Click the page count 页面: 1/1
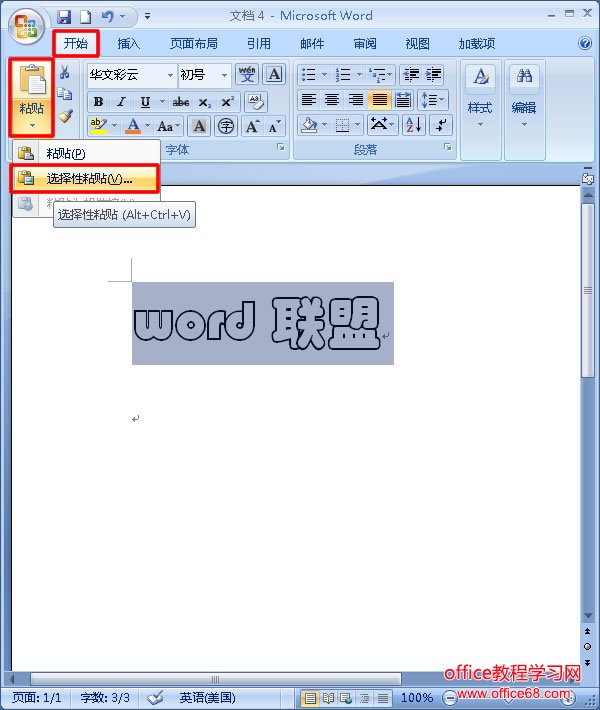 [36, 697]
